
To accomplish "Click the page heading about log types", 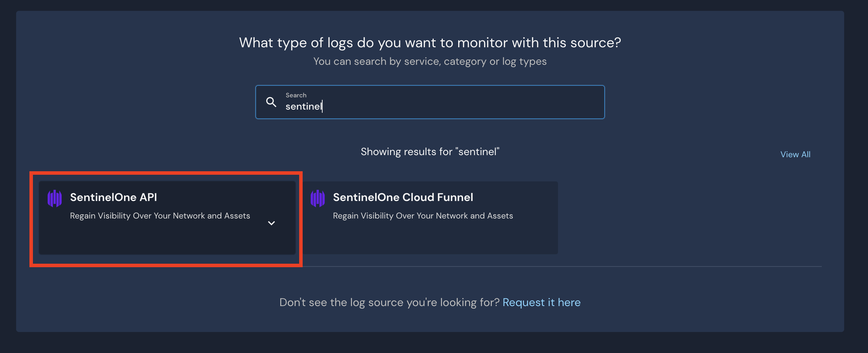I will tap(430, 43).
